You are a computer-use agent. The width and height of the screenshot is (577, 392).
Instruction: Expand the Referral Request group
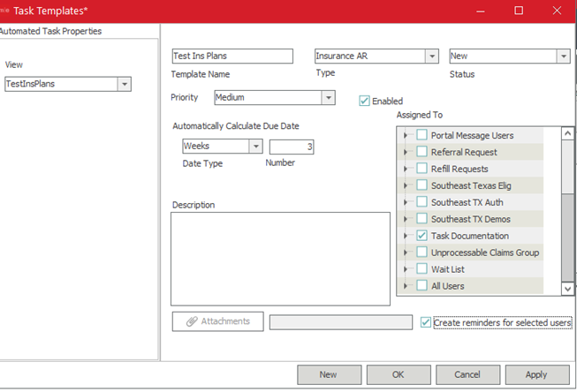click(406, 152)
